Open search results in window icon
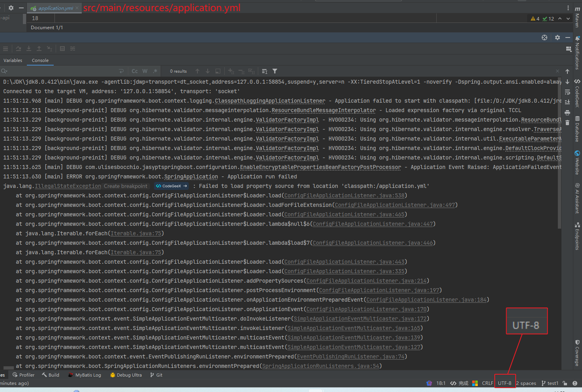The image size is (582, 392). (265, 71)
